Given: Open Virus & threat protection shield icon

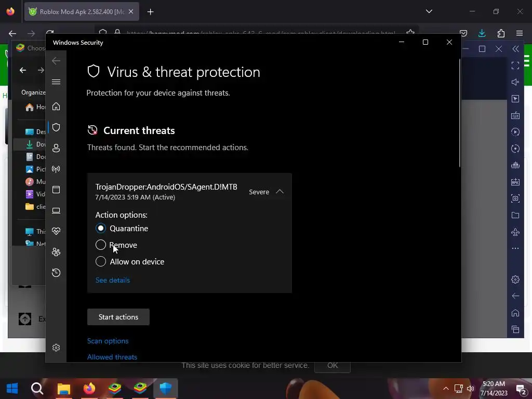Looking at the screenshot, I should (x=56, y=127).
